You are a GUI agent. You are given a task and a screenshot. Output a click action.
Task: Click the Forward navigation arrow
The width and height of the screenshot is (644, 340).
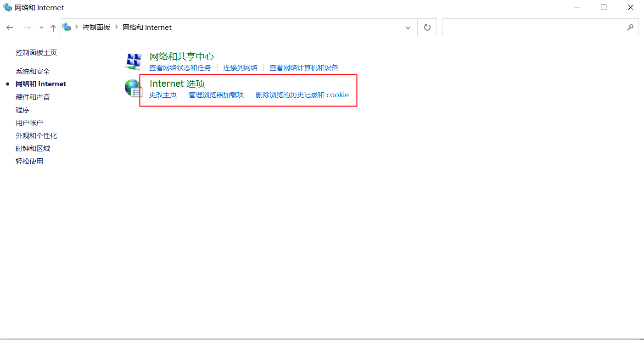click(x=28, y=28)
